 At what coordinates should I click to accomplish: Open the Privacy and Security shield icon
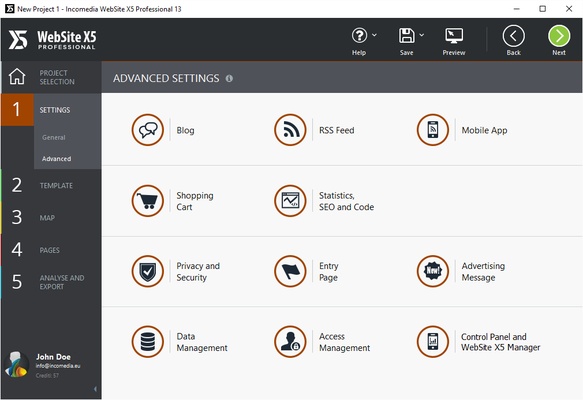(x=148, y=271)
